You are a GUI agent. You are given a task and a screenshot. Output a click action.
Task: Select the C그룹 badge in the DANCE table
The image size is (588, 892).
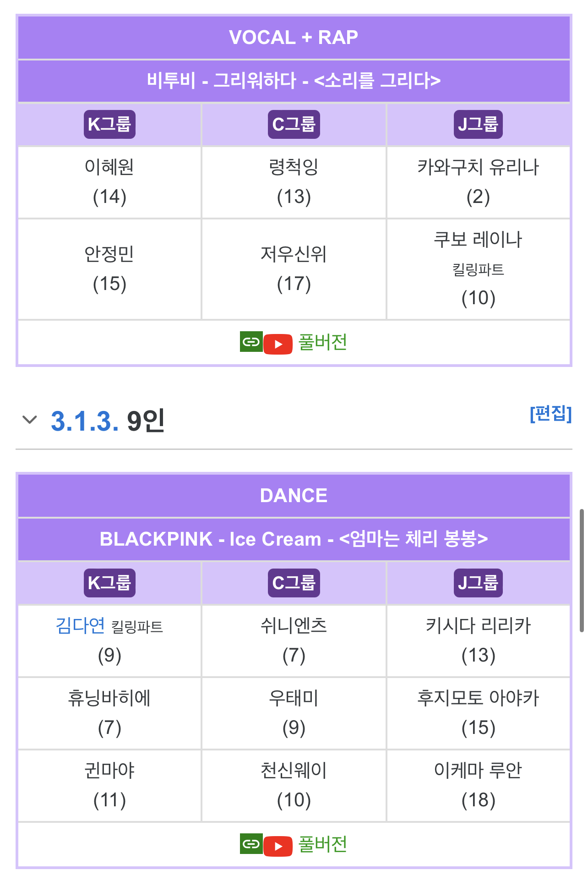tap(294, 582)
